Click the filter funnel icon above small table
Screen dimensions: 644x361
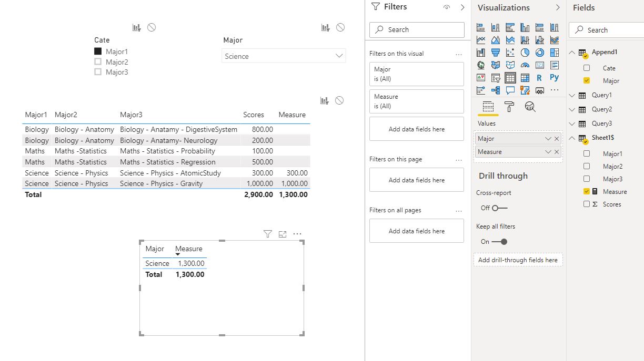pos(267,234)
